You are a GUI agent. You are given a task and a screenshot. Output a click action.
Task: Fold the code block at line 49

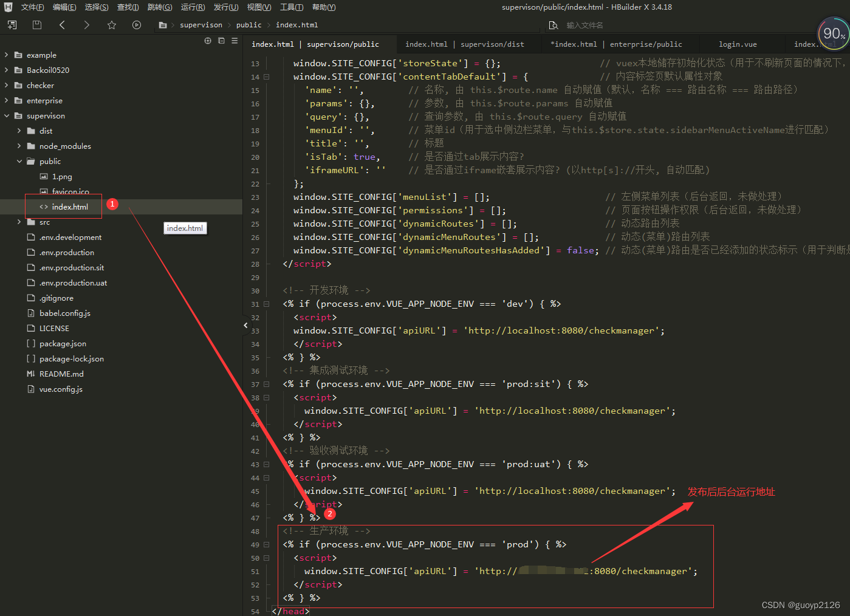click(266, 545)
